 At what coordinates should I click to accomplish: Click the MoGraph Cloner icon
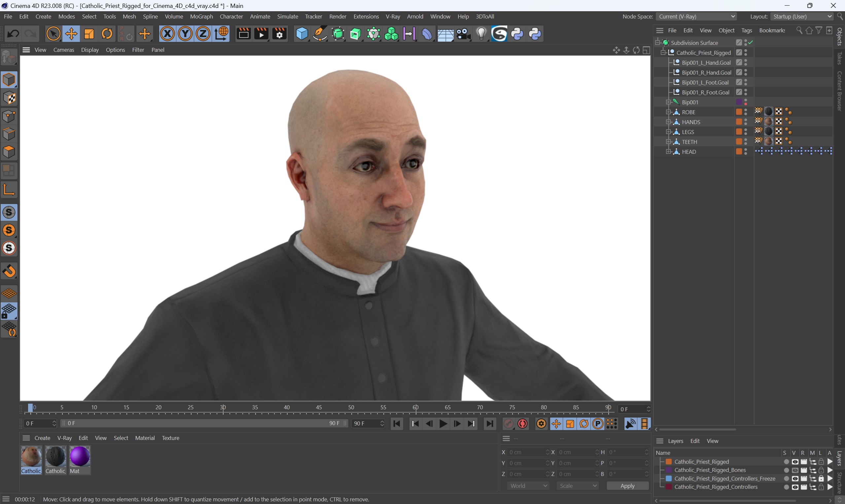click(x=391, y=34)
